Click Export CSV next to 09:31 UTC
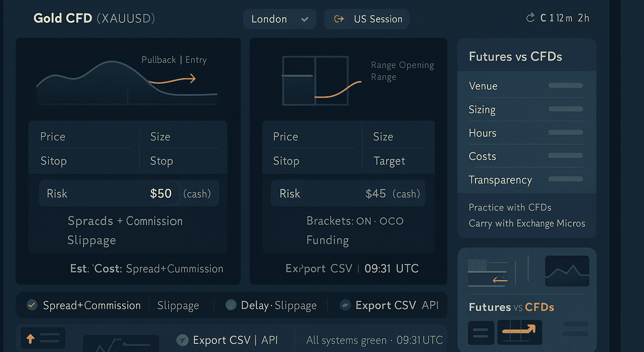644x352 pixels. pyautogui.click(x=319, y=269)
